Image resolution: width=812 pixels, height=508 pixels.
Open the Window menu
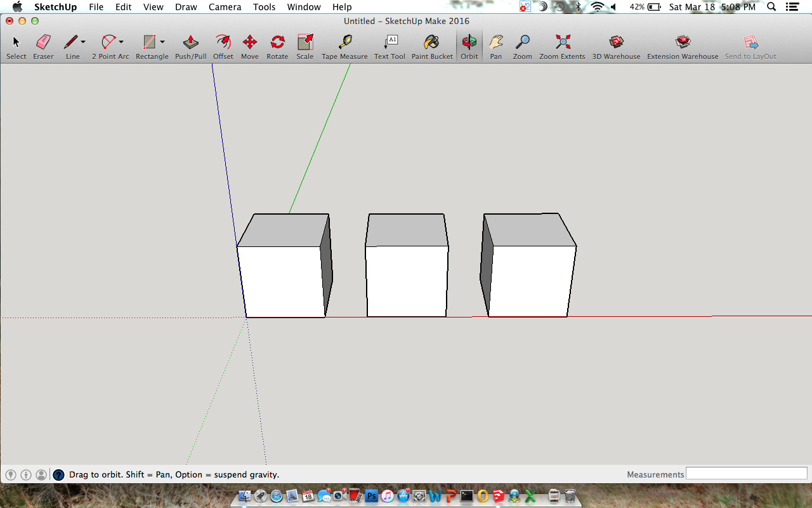pos(304,7)
